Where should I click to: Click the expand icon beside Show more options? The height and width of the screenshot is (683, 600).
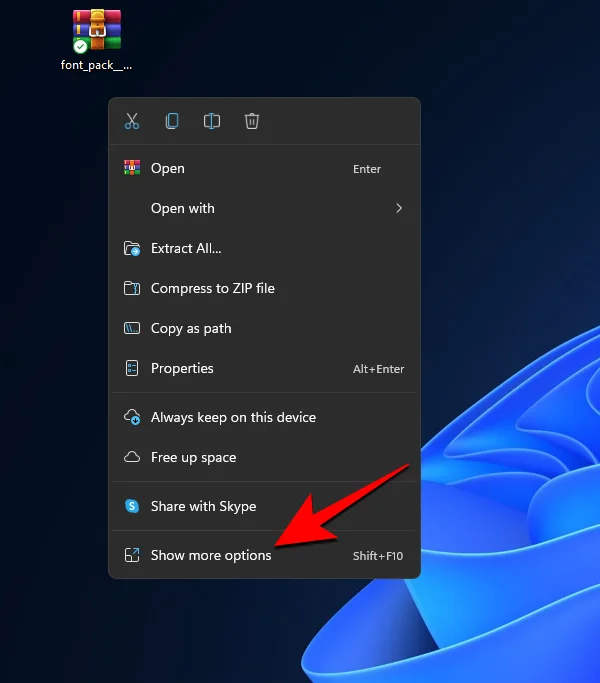132,555
